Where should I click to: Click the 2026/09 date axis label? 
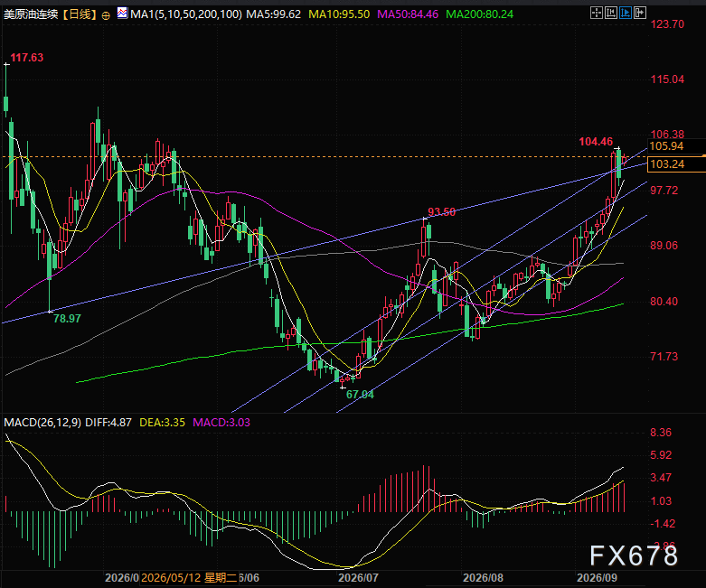coord(597,578)
